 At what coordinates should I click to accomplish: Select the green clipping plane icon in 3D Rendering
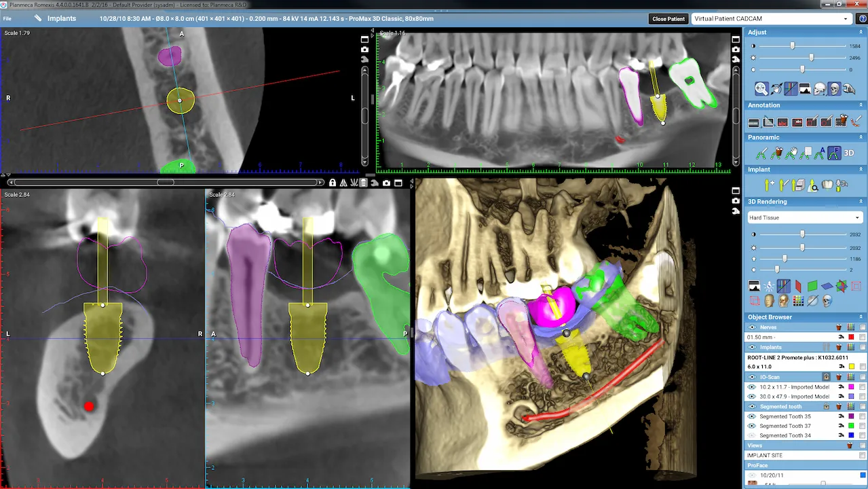812,285
